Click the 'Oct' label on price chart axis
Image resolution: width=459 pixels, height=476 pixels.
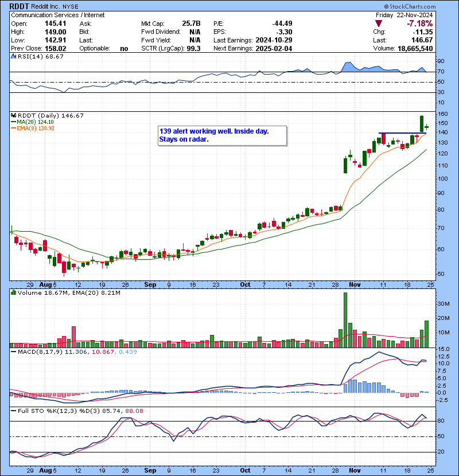(245, 284)
